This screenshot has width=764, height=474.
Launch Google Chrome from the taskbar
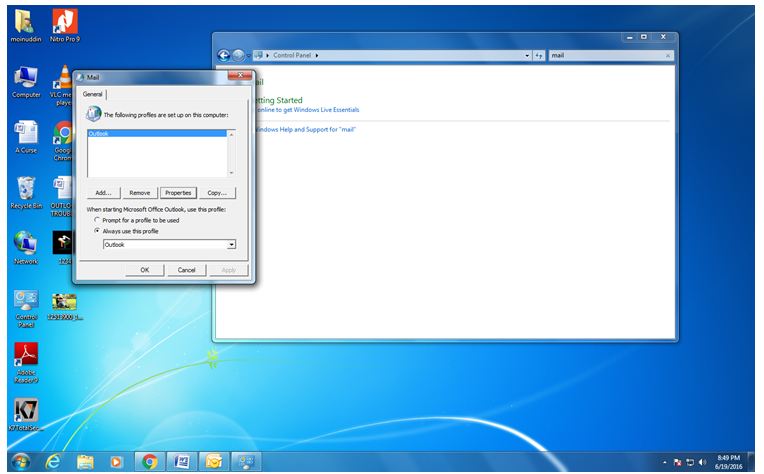point(150,462)
